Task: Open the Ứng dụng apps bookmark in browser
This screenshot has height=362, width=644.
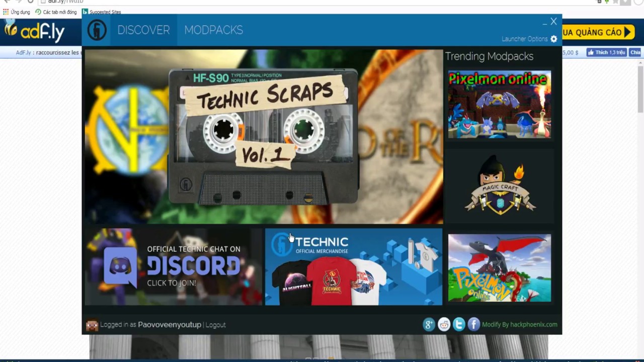Action: 17,12
